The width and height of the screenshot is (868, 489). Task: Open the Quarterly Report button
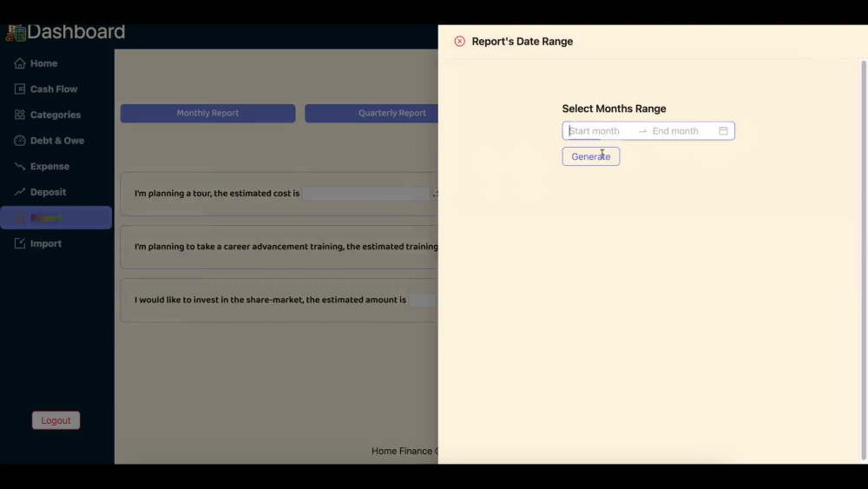pos(372,114)
